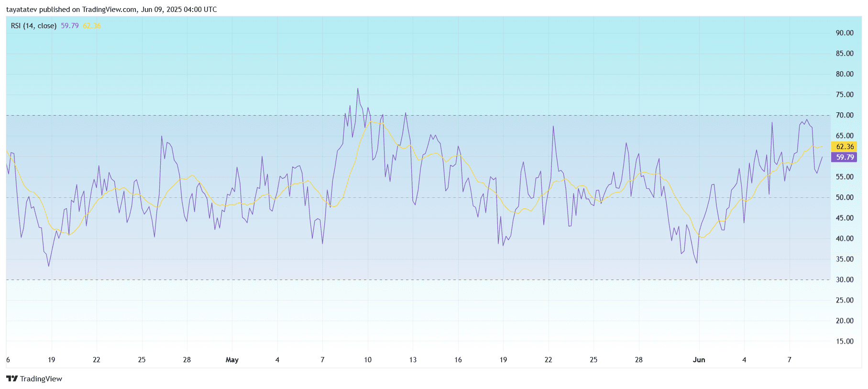Click the 15.00 scale label
The height and width of the screenshot is (389, 868).
point(845,341)
